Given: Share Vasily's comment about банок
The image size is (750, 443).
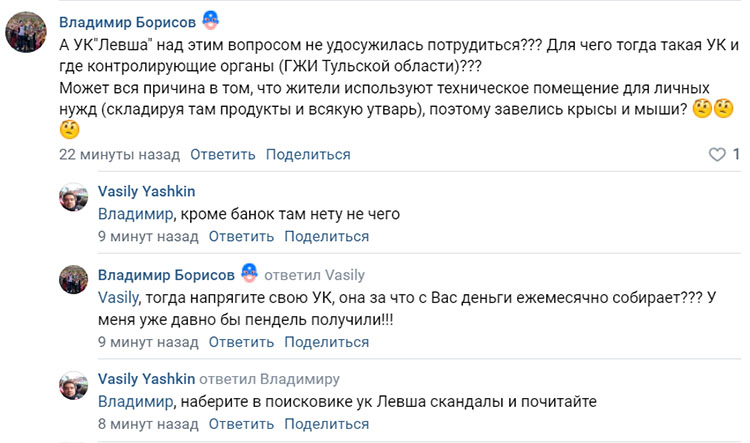Looking at the screenshot, I should (x=327, y=237).
